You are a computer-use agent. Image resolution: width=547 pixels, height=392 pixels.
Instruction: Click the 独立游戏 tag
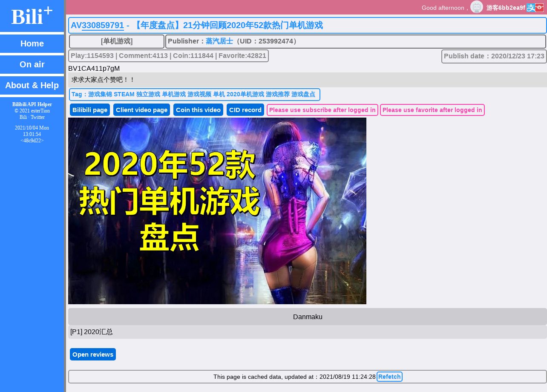click(148, 94)
